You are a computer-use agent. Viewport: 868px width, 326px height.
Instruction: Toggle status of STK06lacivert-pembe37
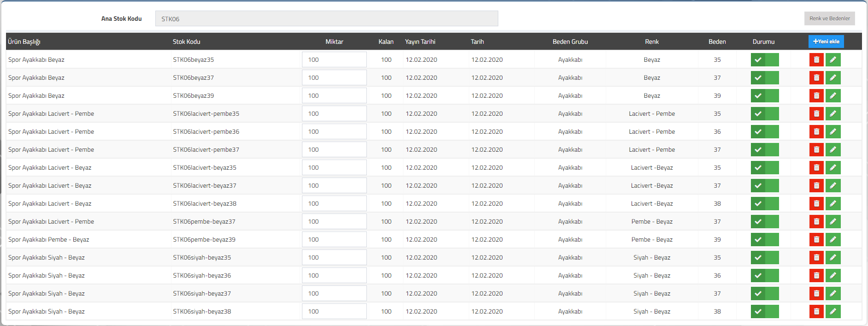765,150
